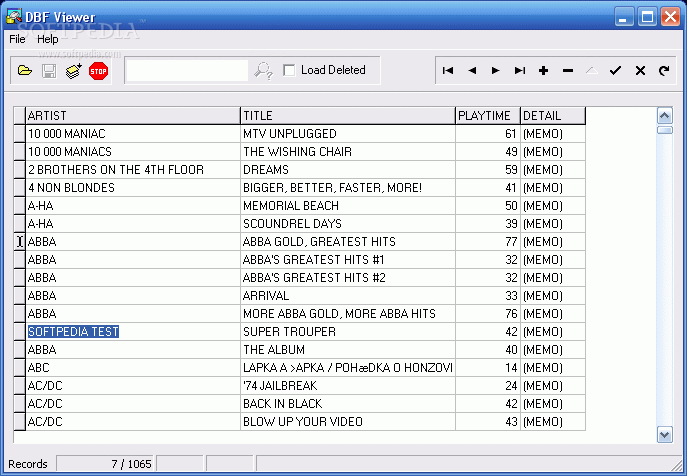Post edit with checkmark icon
687x476 pixels.
(616, 70)
